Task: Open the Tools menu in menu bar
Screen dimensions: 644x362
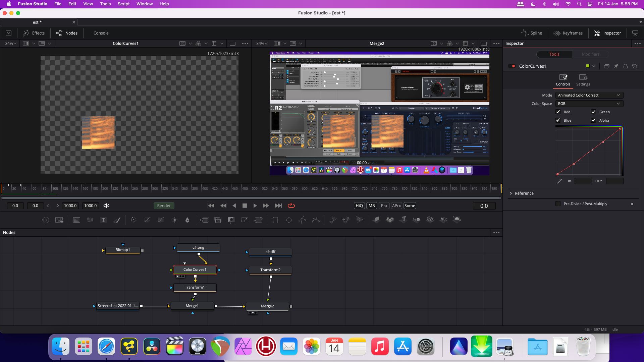Action: (x=105, y=4)
